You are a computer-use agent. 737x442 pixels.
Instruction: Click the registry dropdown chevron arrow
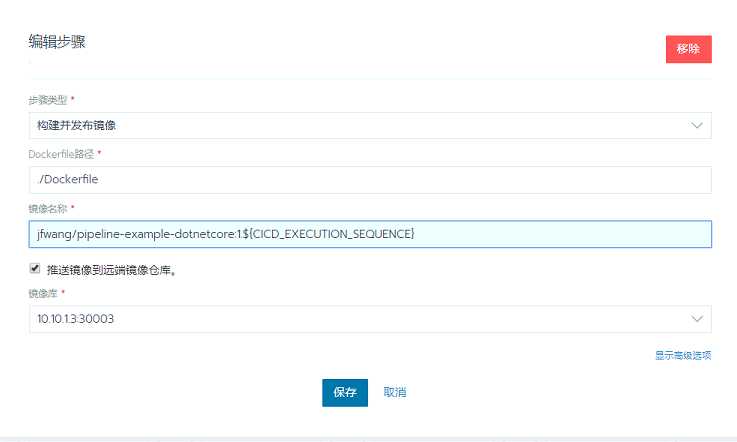pyautogui.click(x=697, y=319)
